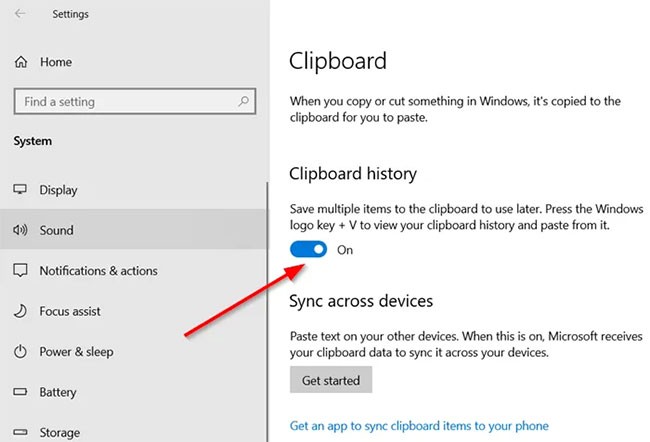This screenshot has height=442, width=650.
Task: Click the Battery icon
Action: pos(20,393)
